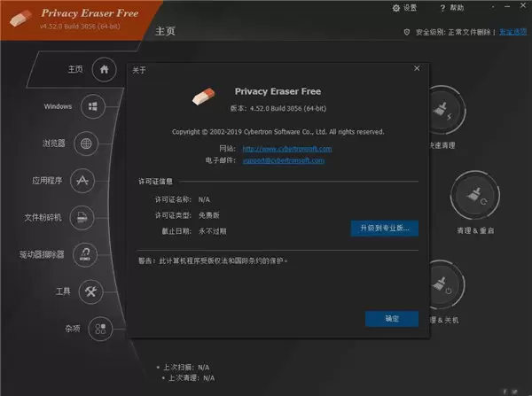Open the support email address link
Image resolution: width=532 pixels, height=396 pixels.
click(284, 160)
